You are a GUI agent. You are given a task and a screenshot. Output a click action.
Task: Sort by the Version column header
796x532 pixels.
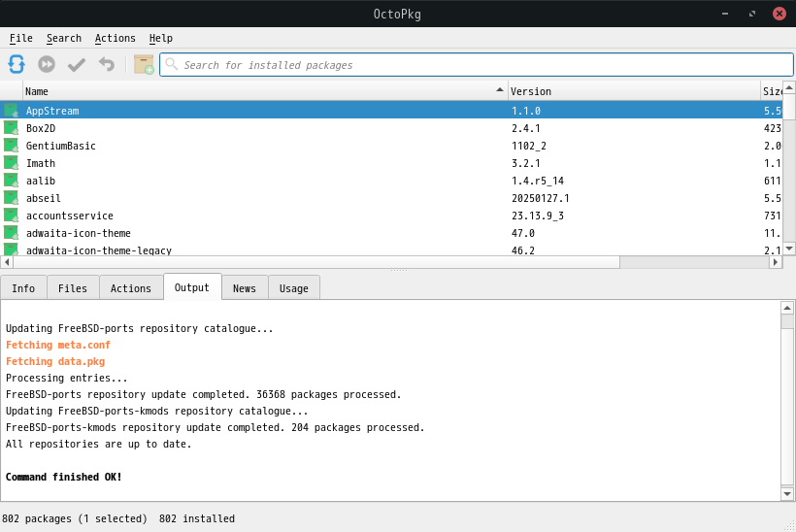pos(631,91)
